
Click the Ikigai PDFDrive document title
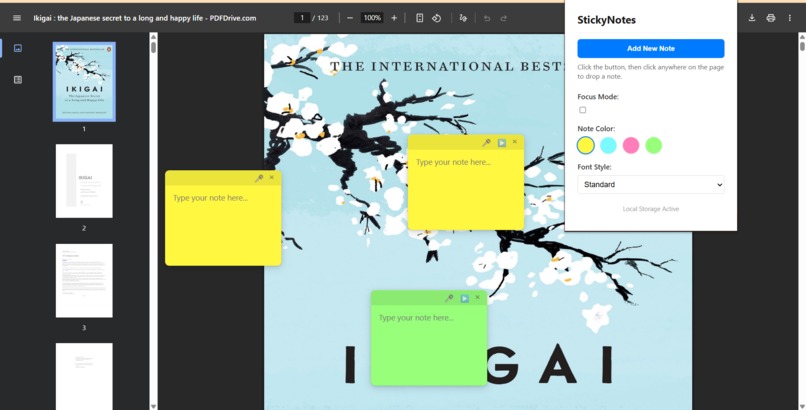pos(145,18)
